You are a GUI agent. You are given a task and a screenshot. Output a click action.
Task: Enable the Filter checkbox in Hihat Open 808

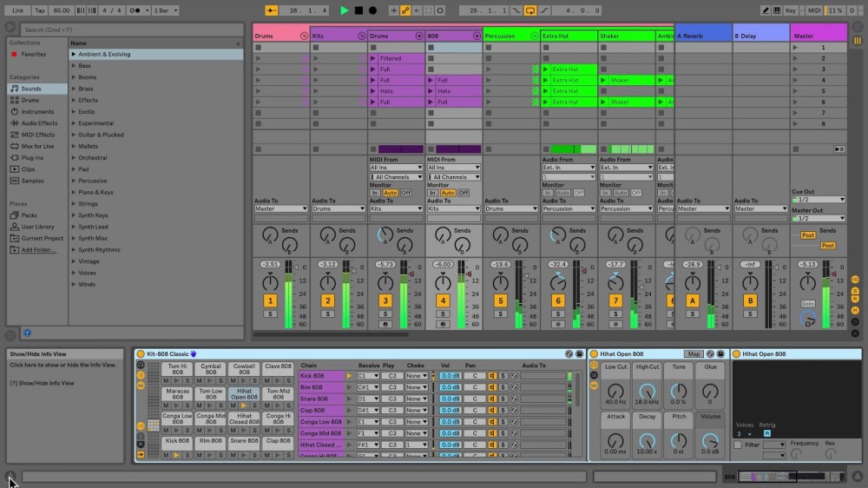pyautogui.click(x=738, y=445)
